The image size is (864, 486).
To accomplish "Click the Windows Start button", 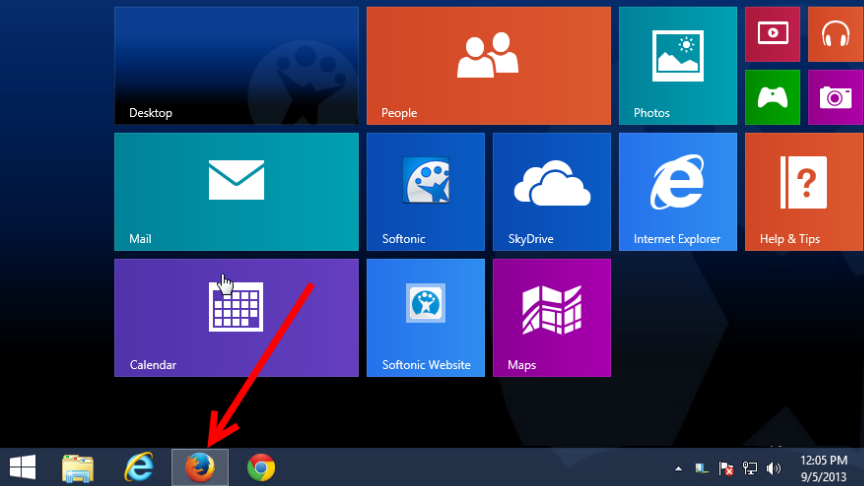I will (x=22, y=467).
